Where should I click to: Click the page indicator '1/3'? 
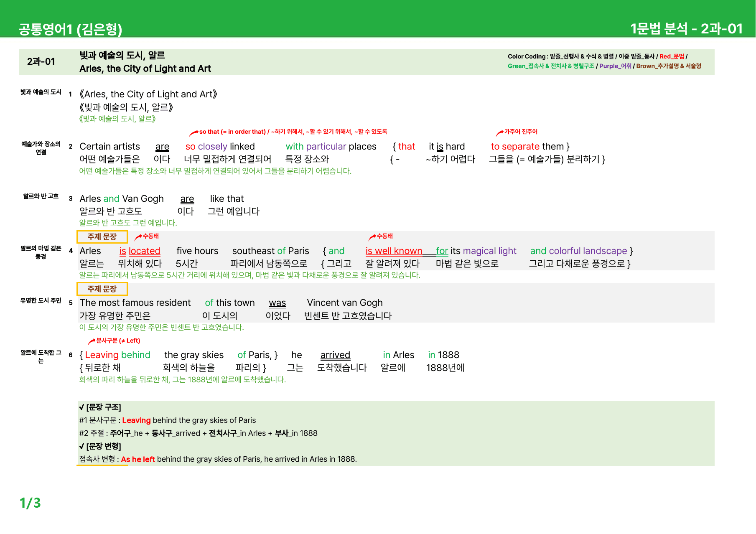tap(30, 503)
